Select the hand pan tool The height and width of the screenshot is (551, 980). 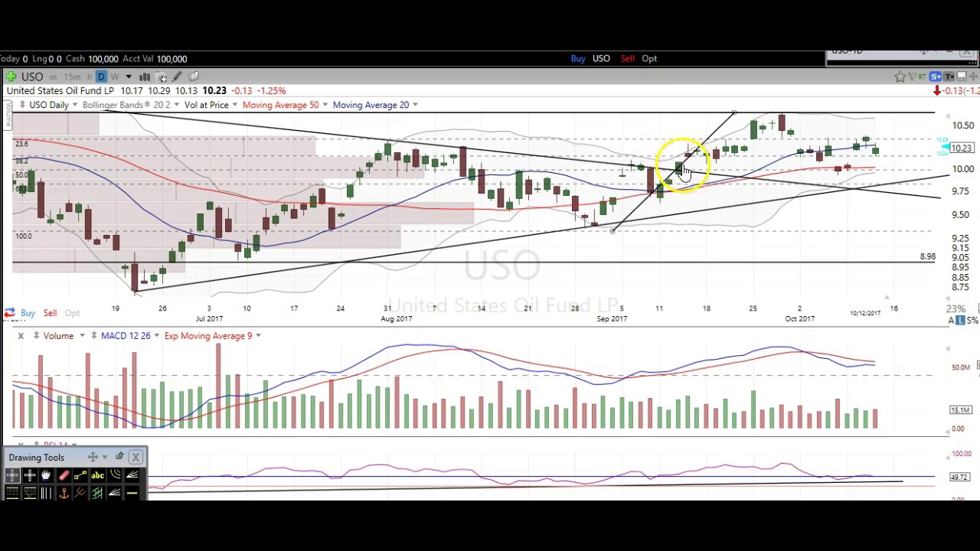point(46,475)
